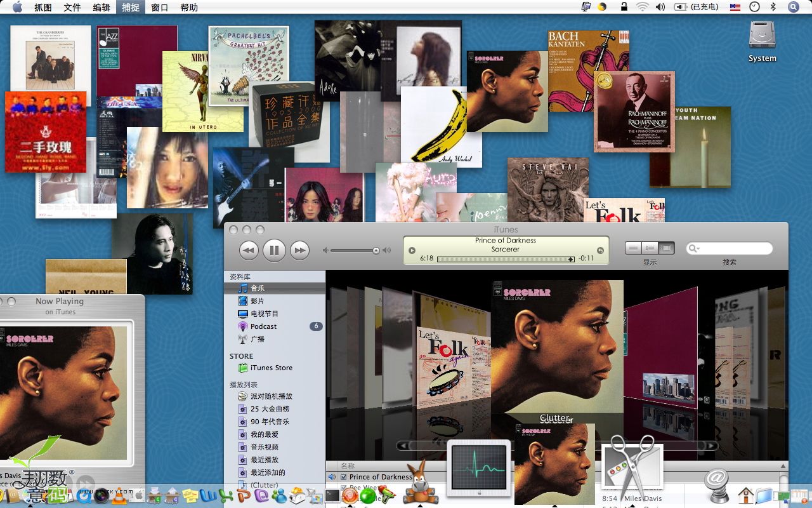Click the centered Sorcerer cover in Cover Flow
The width and height of the screenshot is (812, 508).
coord(558,346)
